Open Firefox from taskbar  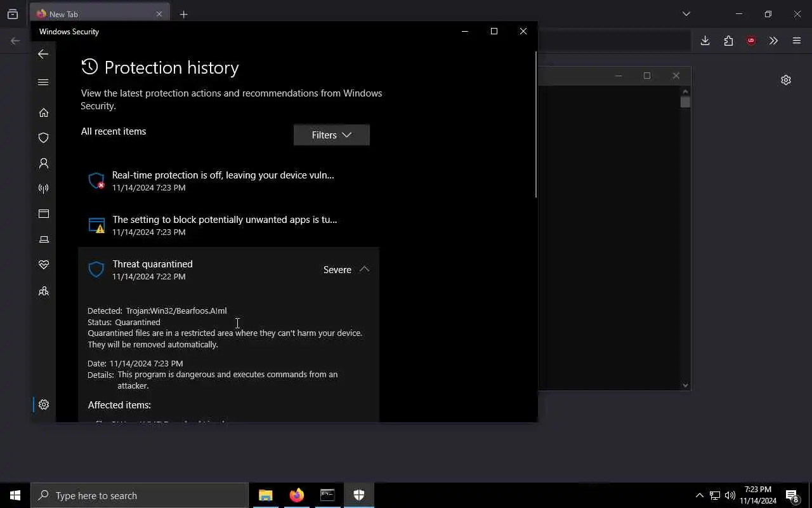coord(296,495)
